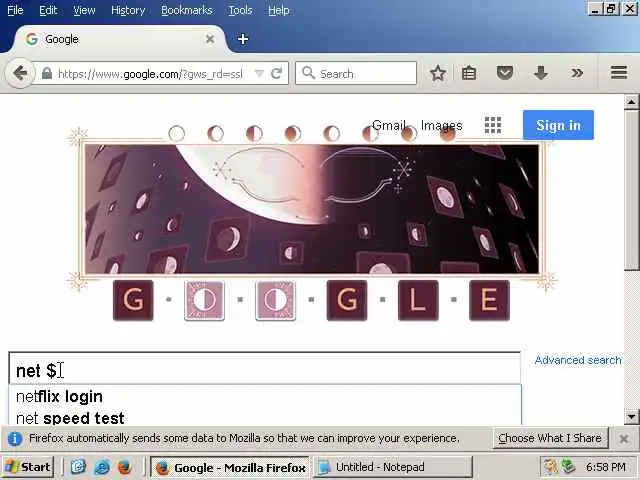The image size is (640, 480).
Task: Open the Downloads arrow icon
Action: pyautogui.click(x=541, y=73)
